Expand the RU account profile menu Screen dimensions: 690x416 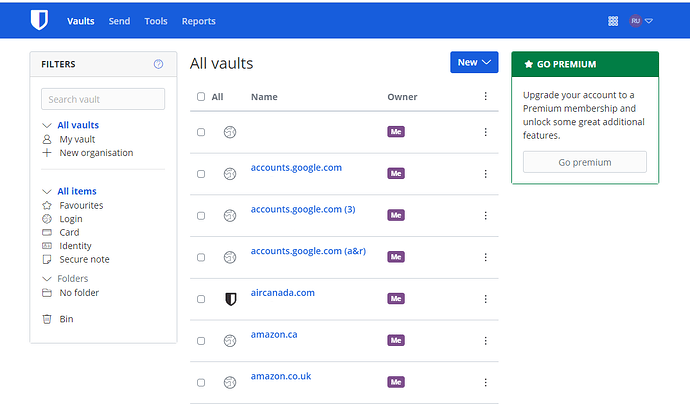tap(641, 21)
